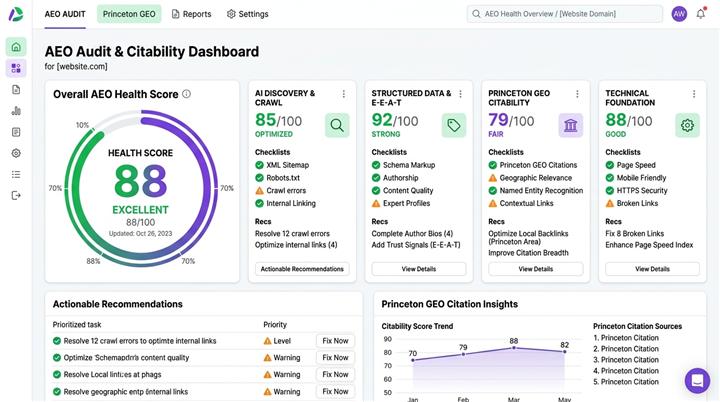Viewport: 720px width, 402px height.
Task: Click the notification bell icon
Action: point(701,14)
